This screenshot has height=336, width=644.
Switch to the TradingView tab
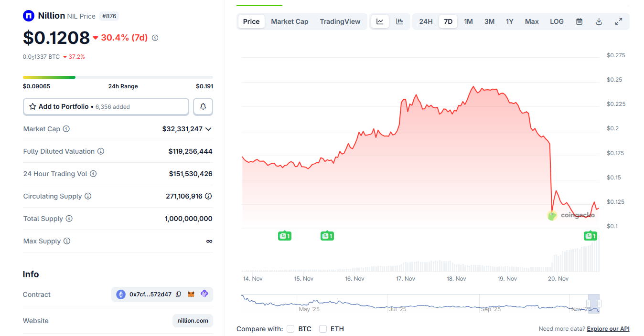tap(340, 21)
